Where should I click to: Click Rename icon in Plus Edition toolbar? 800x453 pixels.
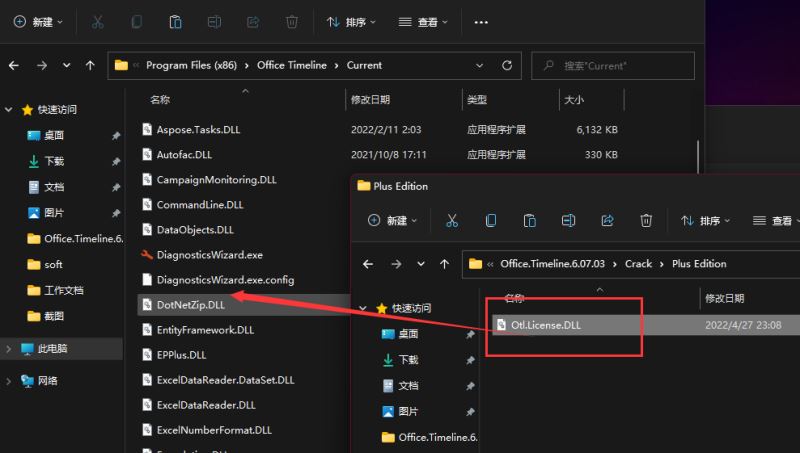tap(568, 220)
